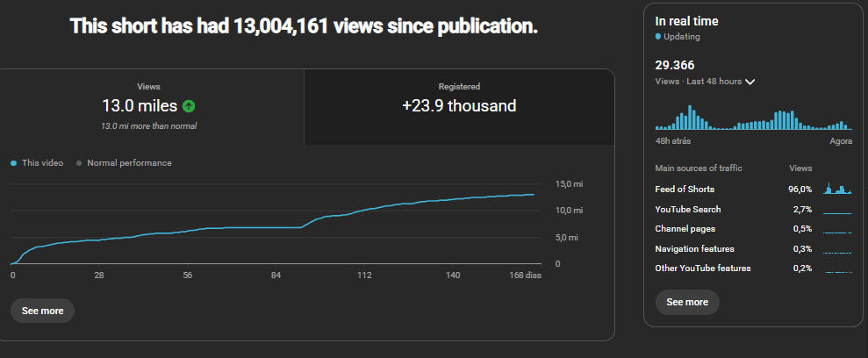Select the Registered +23.9 thousand tab
This screenshot has height=358, width=868.
pyautogui.click(x=459, y=107)
